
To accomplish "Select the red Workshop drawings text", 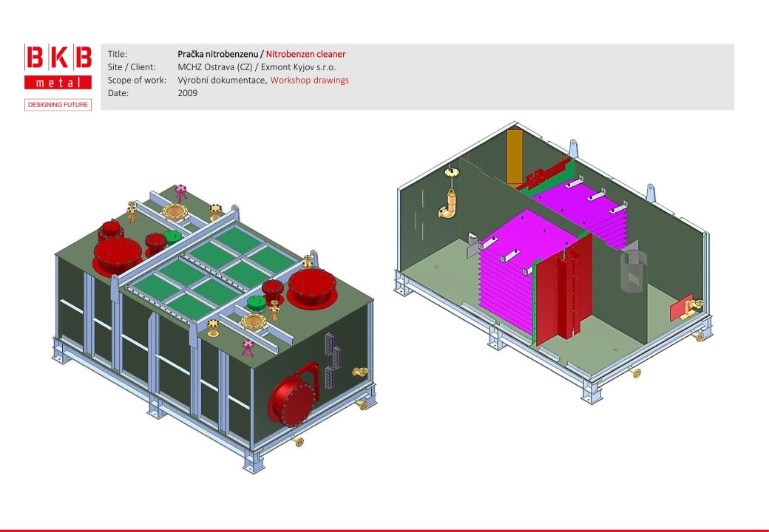I will 309,80.
